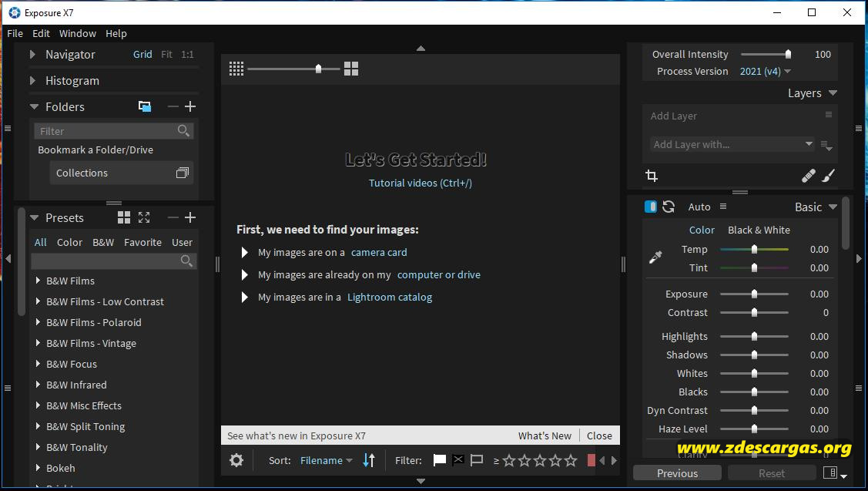Viewport: 868px width, 491px height.
Task: Select B&W presets tab
Action: tap(103, 242)
